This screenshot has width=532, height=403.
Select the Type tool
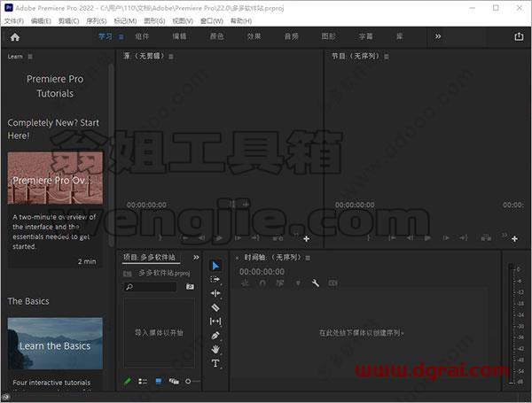coord(215,363)
